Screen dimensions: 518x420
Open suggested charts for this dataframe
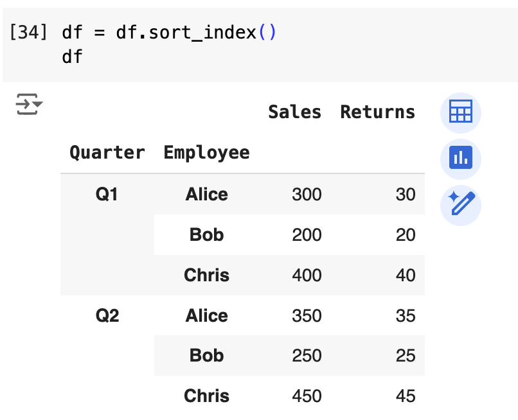[x=460, y=158]
